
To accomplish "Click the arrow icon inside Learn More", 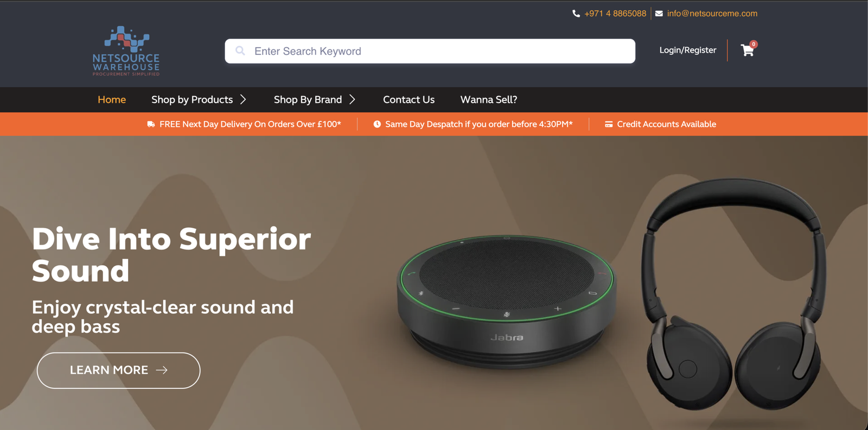I will point(162,370).
